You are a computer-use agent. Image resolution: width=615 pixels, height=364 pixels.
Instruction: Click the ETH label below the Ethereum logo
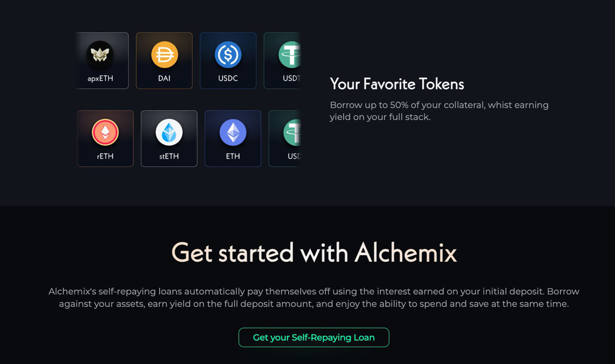click(x=233, y=156)
